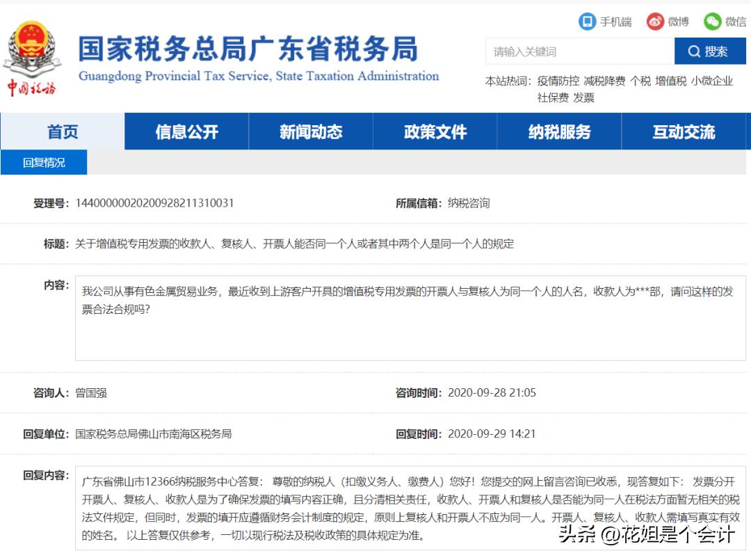Open the Weibo (微博) icon link
This screenshot has height=560, width=751.
tap(655, 22)
